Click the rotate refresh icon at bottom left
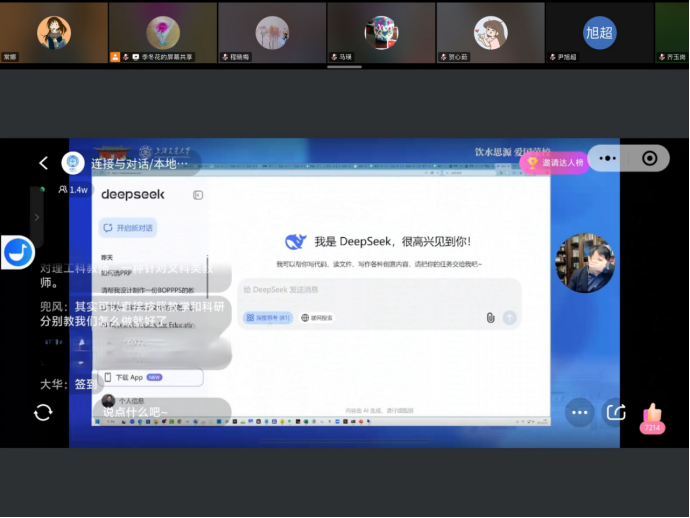This screenshot has width=690, height=518. click(43, 412)
